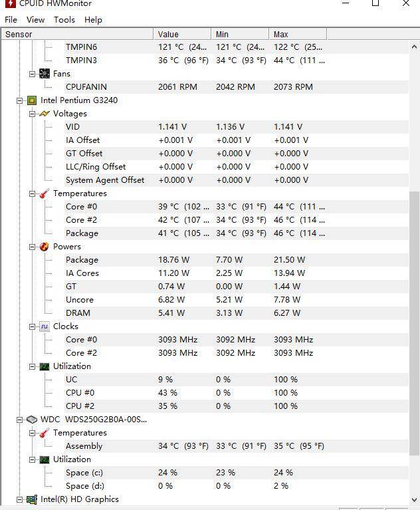Collapse the Intel Pentium G3240 node
The image size is (420, 510).
coord(20,100)
